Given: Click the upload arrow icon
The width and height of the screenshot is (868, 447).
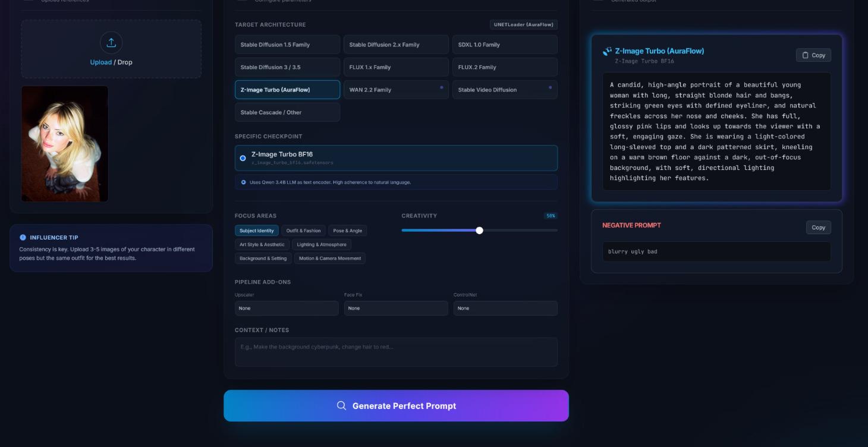Looking at the screenshot, I should click(111, 43).
